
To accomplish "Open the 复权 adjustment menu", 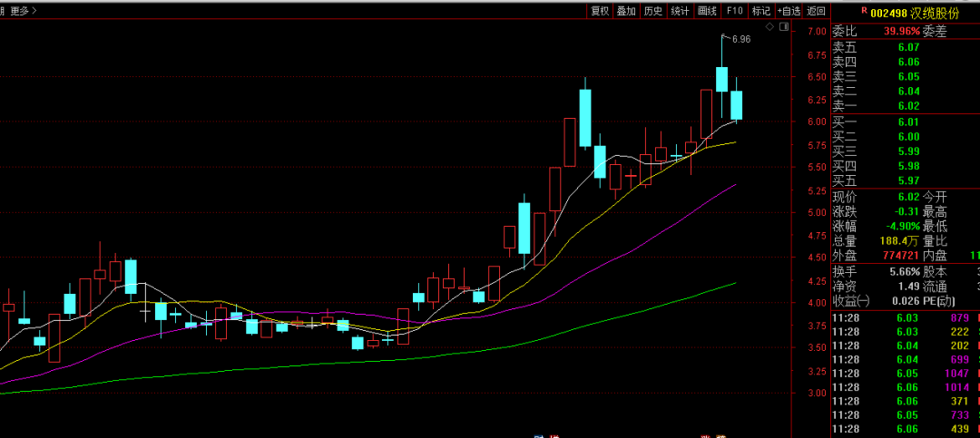I will (600, 11).
